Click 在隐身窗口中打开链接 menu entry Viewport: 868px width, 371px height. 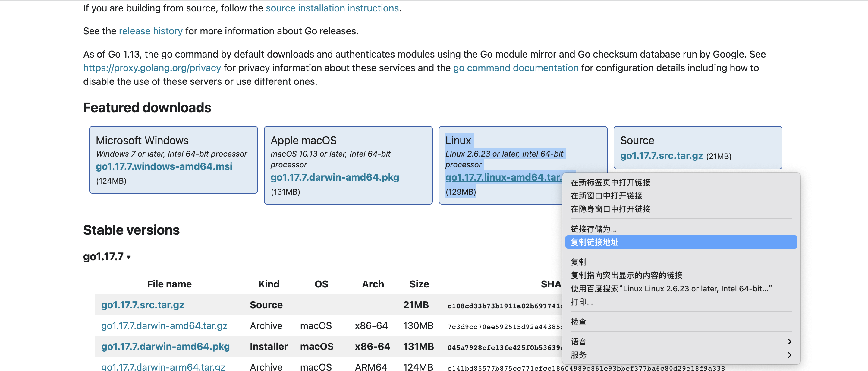pyautogui.click(x=610, y=209)
